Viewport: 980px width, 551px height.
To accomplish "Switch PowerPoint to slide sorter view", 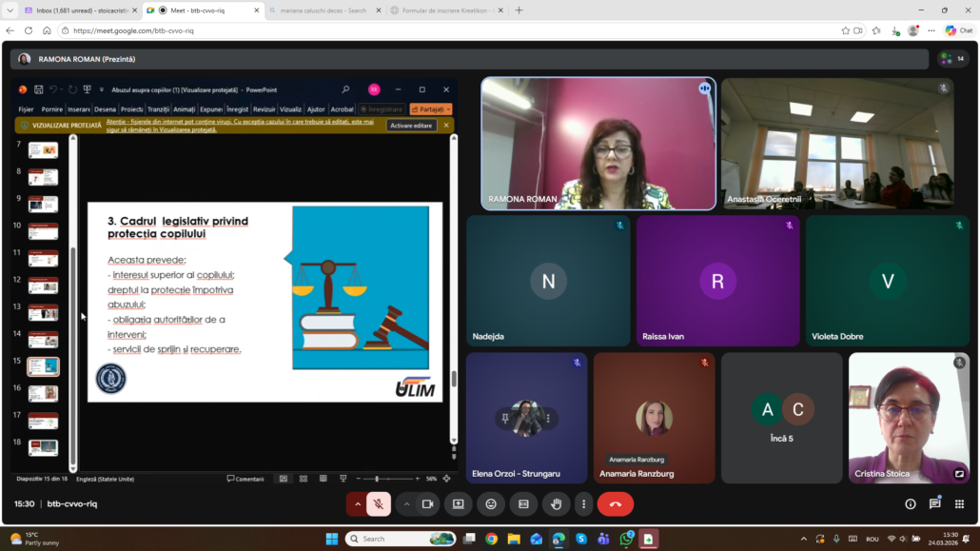I will tap(304, 479).
